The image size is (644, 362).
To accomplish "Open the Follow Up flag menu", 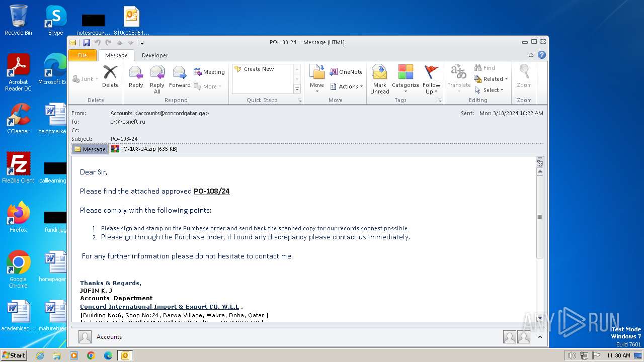I will (x=431, y=79).
